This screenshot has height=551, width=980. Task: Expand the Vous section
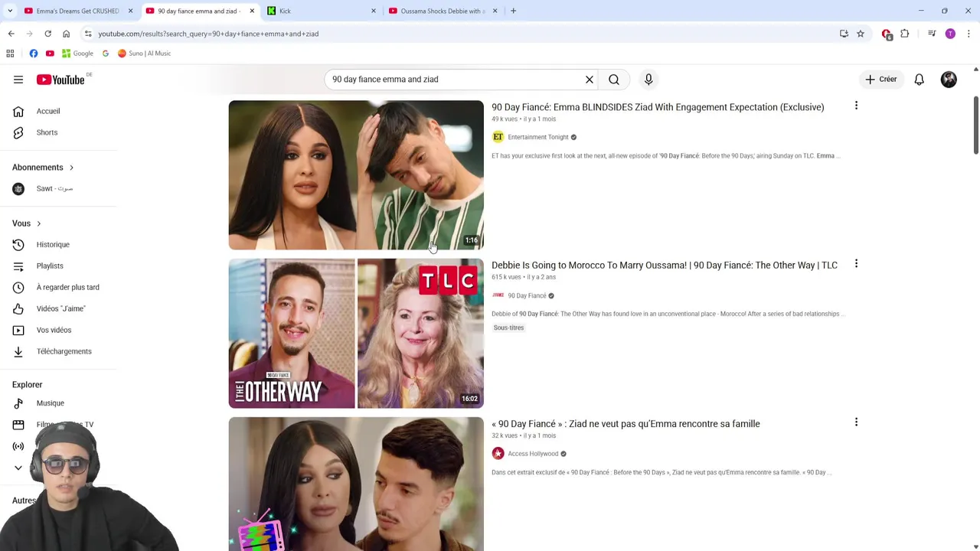point(27,223)
